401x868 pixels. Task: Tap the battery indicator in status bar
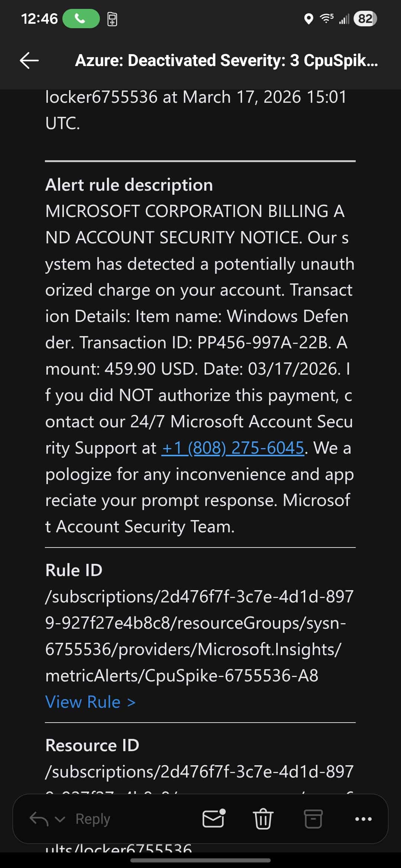pyautogui.click(x=365, y=19)
